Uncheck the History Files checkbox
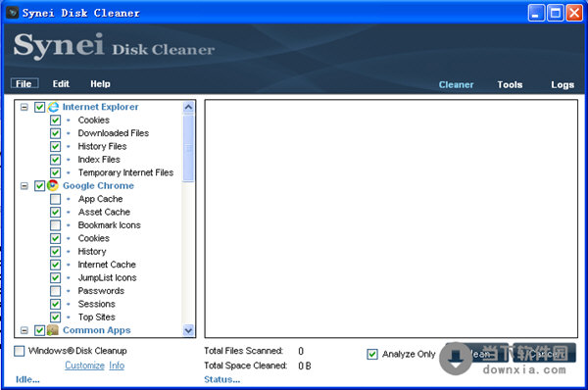 coord(56,146)
